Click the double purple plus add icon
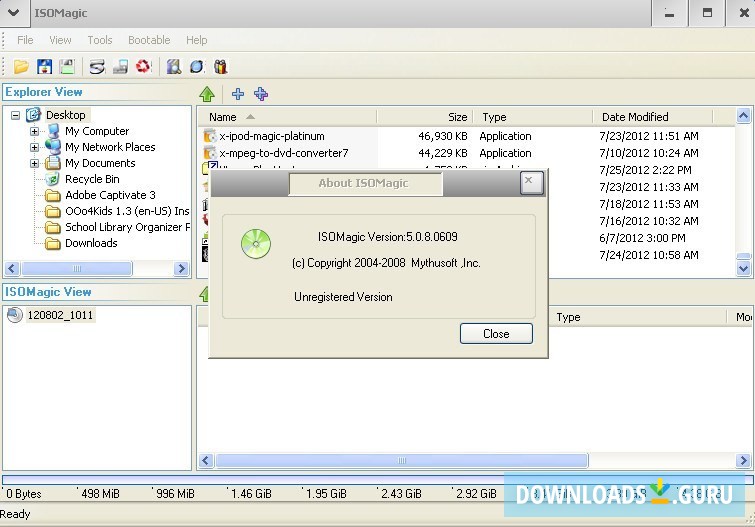This screenshot has width=755, height=527. [x=261, y=94]
